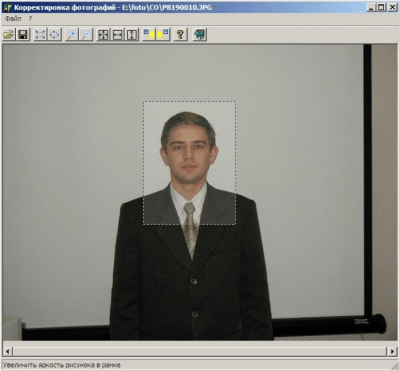
Task: Fit the whole image to window
Action: [x=103, y=34]
